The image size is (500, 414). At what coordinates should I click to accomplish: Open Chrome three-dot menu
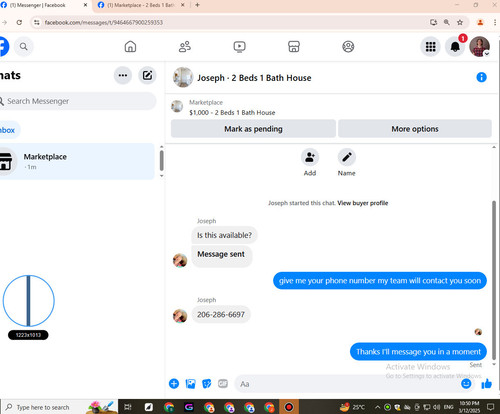click(495, 22)
